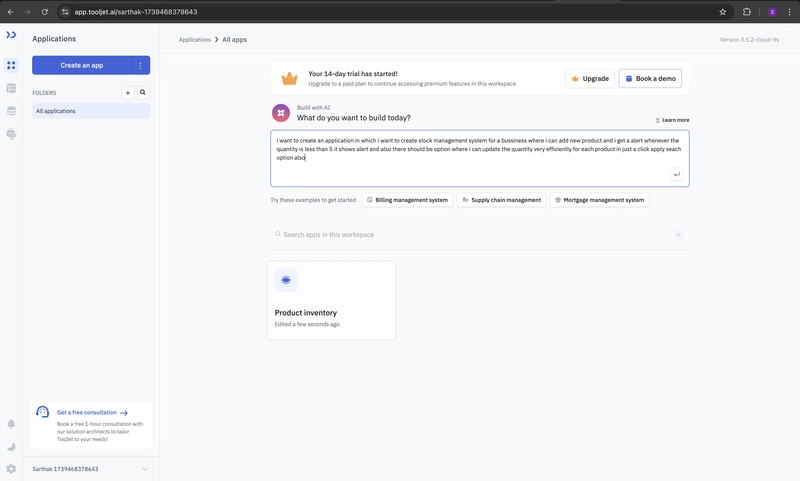Click All apps breadcrumb
This screenshot has width=800, height=481.
point(234,40)
